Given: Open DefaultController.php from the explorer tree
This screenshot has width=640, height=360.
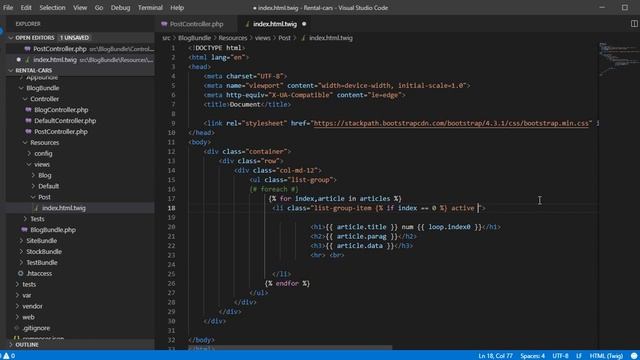Looking at the screenshot, I should [x=65, y=121].
